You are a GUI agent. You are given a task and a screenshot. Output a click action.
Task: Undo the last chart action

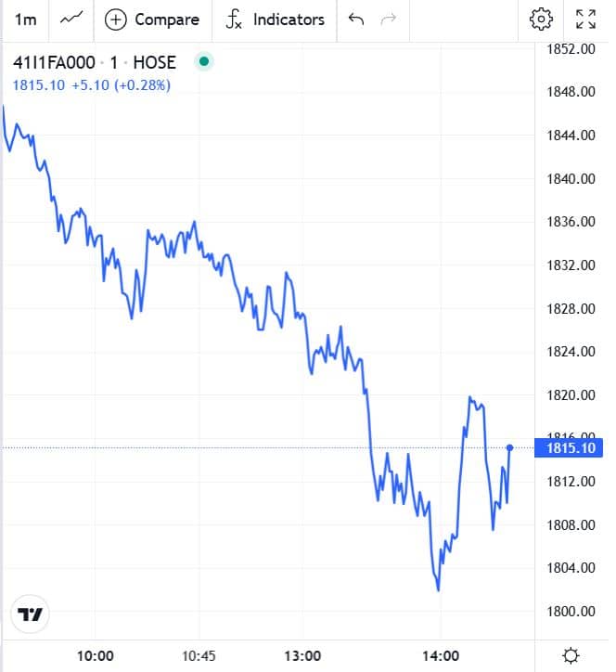click(356, 19)
